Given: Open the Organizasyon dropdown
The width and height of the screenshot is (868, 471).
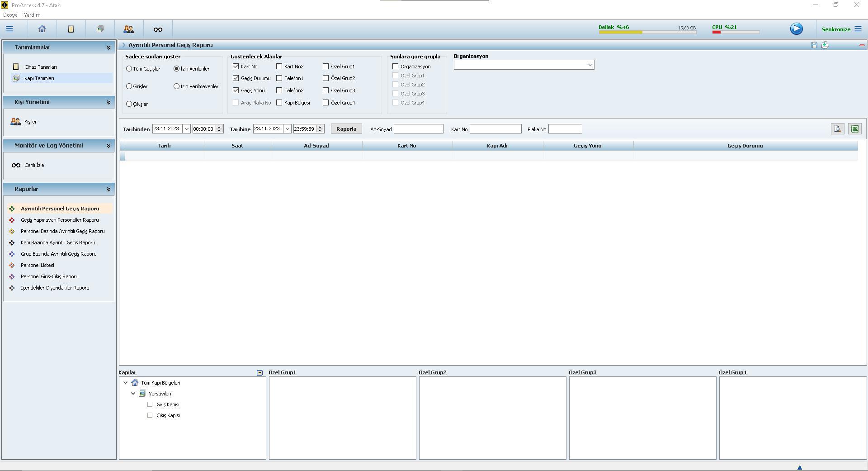Looking at the screenshot, I should pyautogui.click(x=590, y=65).
